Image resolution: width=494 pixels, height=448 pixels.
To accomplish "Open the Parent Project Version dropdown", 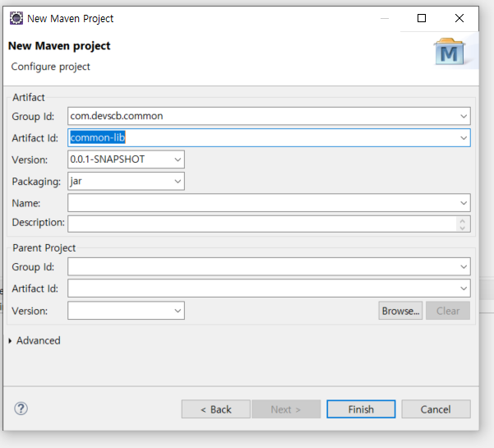I will coord(178,311).
